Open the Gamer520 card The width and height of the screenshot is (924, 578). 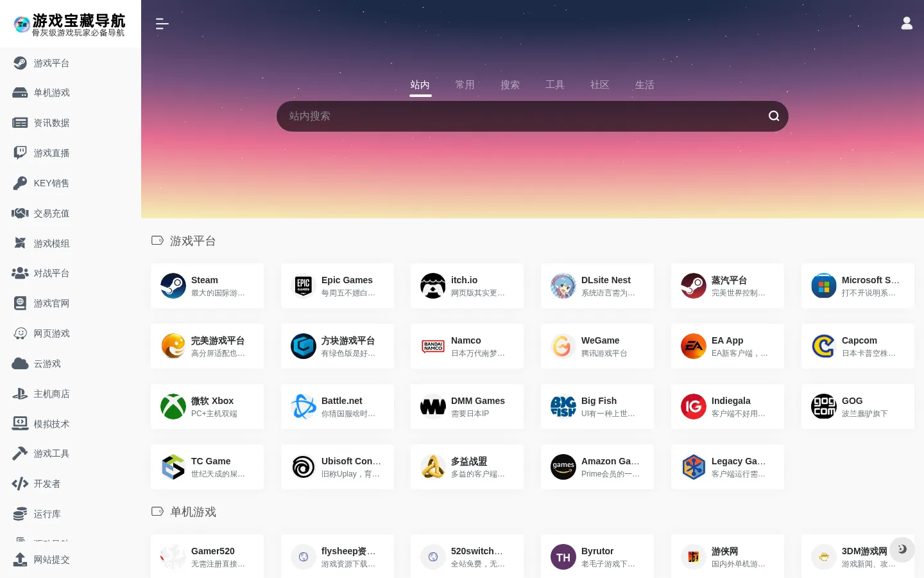coord(207,556)
